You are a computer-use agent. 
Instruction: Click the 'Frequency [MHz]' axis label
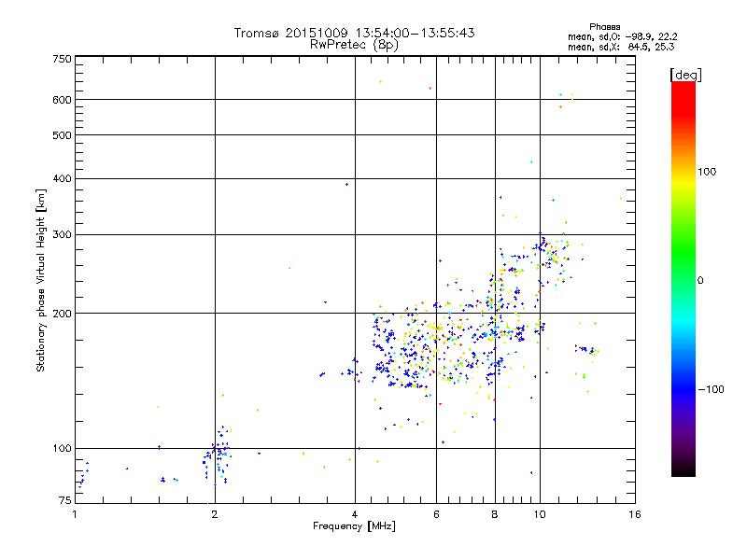coord(354,526)
